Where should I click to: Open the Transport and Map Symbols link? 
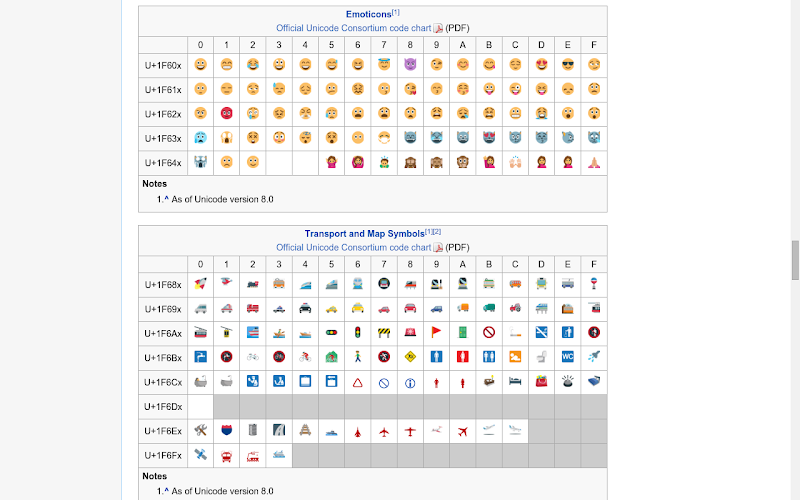364,234
